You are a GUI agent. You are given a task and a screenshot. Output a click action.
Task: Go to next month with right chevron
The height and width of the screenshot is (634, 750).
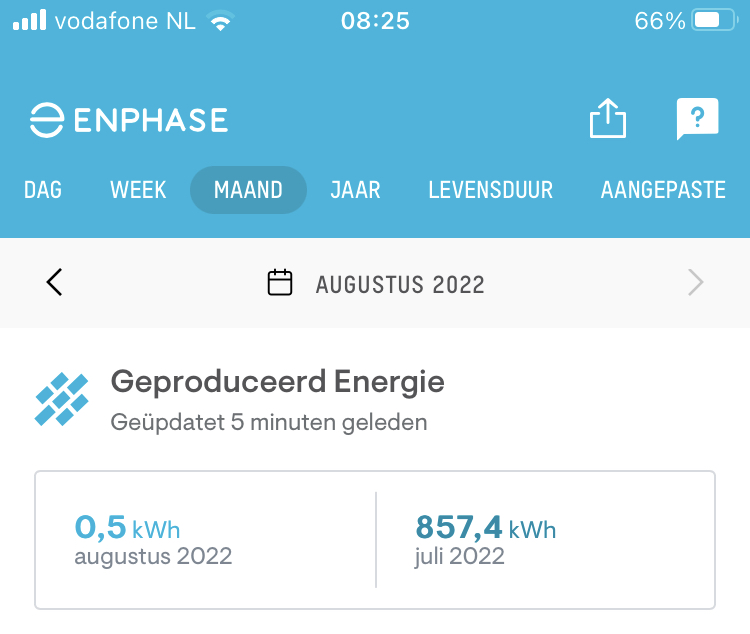click(x=695, y=283)
